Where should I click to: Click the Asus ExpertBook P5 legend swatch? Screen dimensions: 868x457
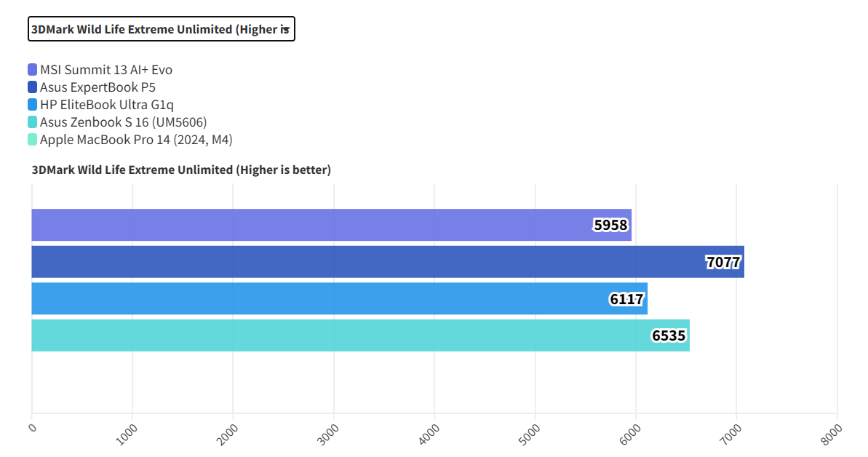(x=32, y=87)
